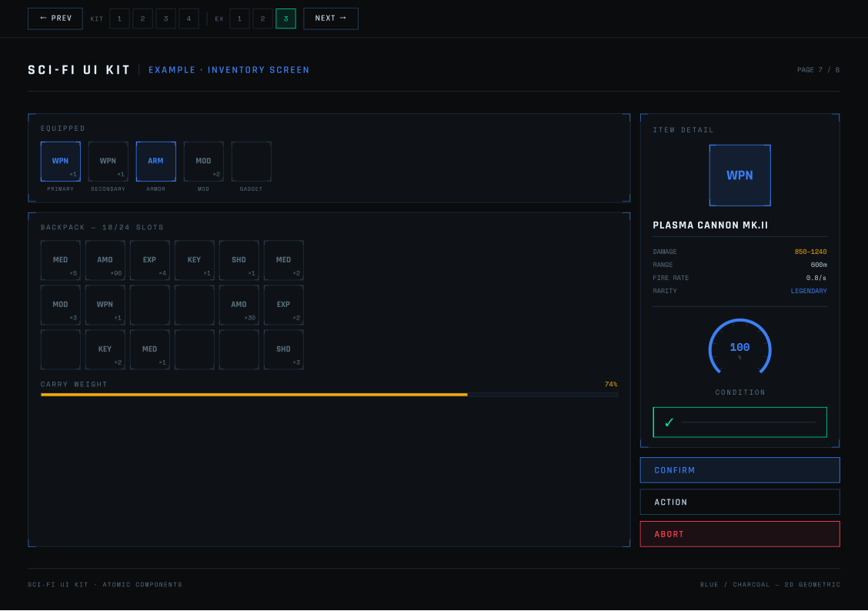Select the KEY ×1 backpack item
The image size is (868, 611).
click(195, 260)
